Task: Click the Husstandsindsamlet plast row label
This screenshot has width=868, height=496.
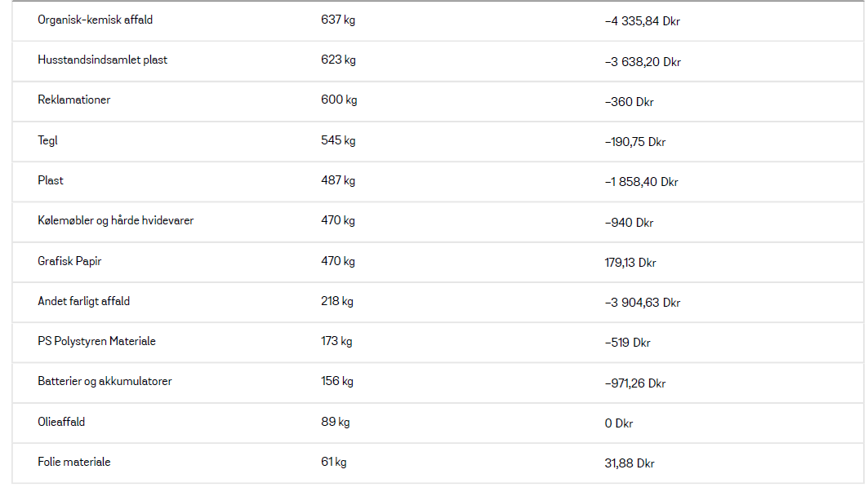Action: (x=102, y=60)
